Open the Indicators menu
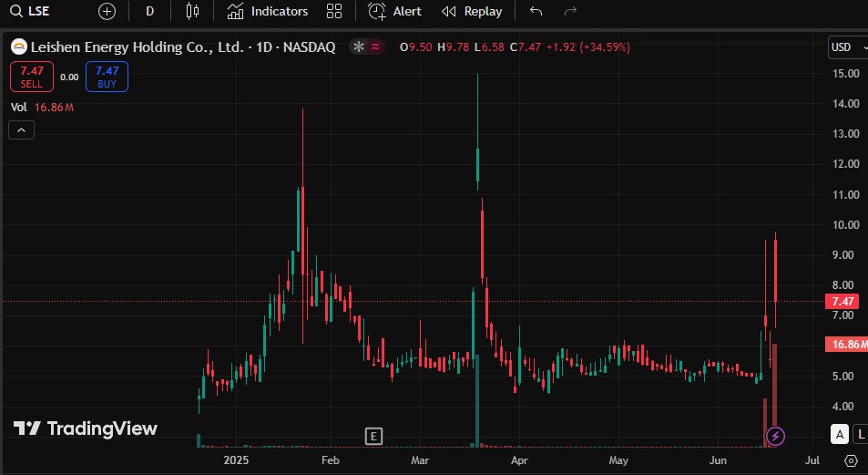Screen dimensions: 868x475 (268, 11)
